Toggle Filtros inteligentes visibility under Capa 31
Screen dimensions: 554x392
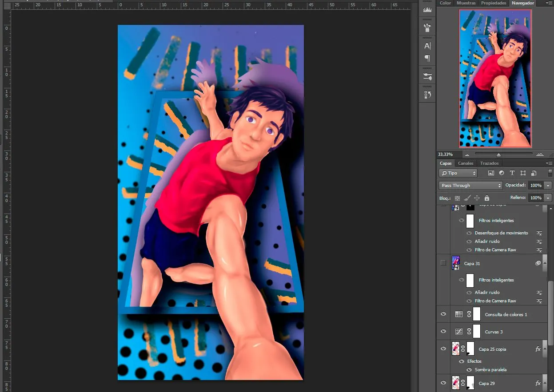coord(462,280)
